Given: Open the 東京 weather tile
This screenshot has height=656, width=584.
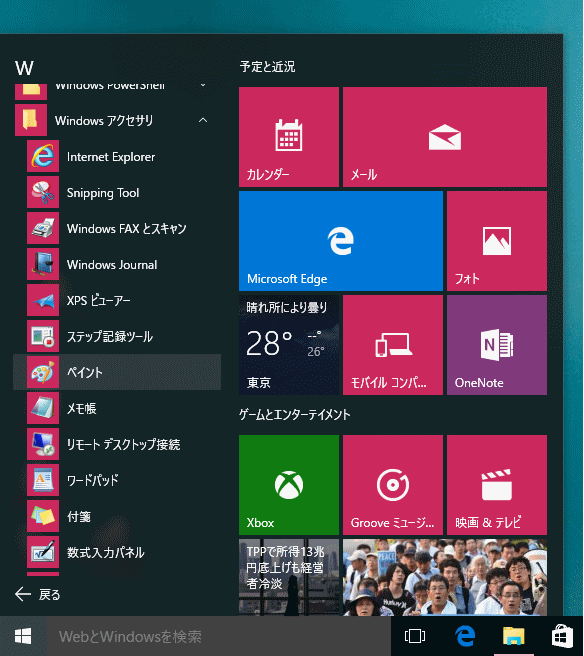Looking at the screenshot, I should (289, 345).
